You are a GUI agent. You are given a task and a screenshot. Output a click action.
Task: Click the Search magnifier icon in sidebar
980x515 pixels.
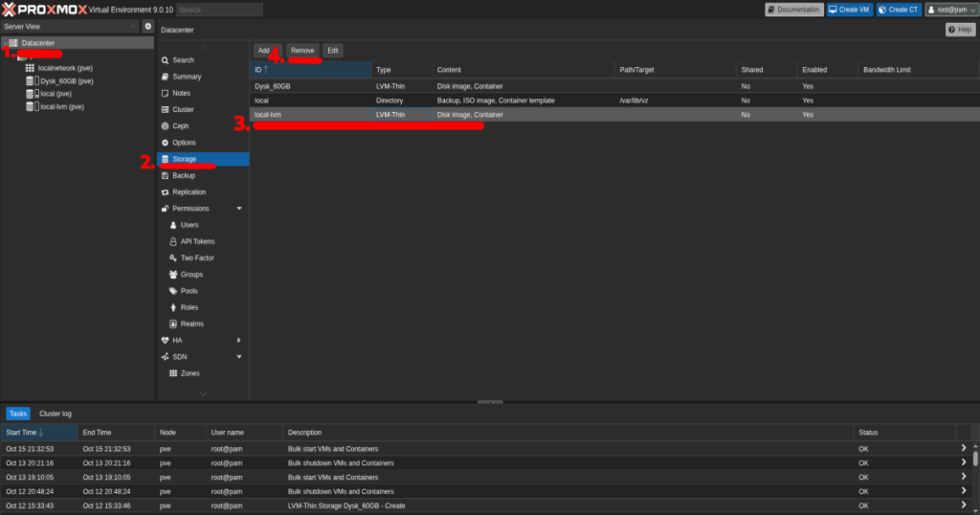pos(165,60)
